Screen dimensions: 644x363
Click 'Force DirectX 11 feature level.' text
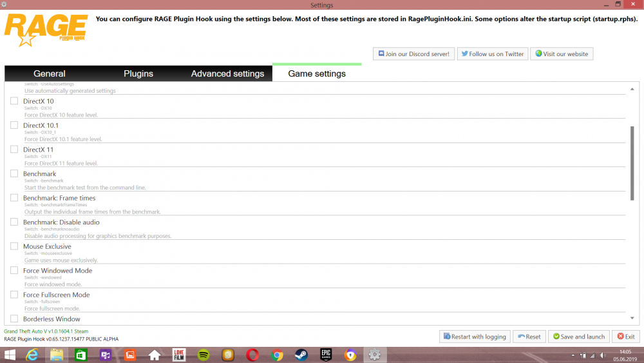(x=61, y=163)
